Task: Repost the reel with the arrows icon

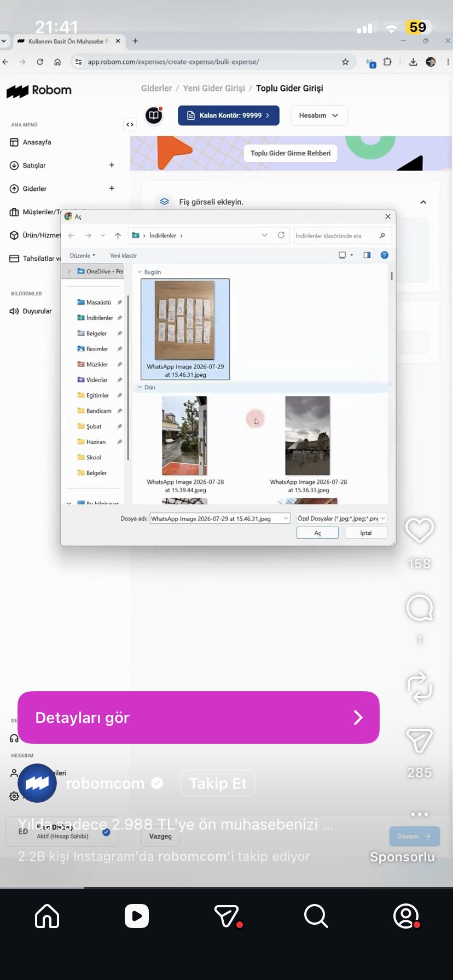Action: click(x=420, y=687)
